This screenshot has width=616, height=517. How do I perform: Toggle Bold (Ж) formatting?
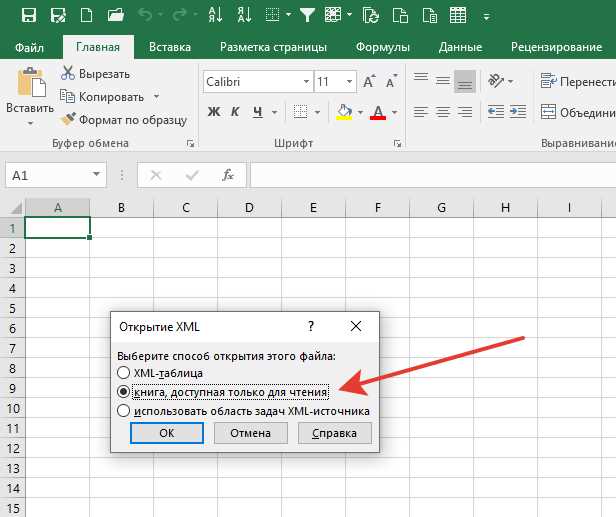[214, 112]
